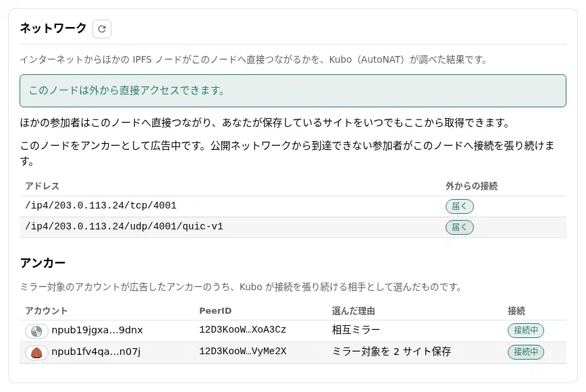This screenshot has width=586, height=392.
Task: Select PeerID 12D3KooW…XoA3Cz
Action: click(242, 330)
